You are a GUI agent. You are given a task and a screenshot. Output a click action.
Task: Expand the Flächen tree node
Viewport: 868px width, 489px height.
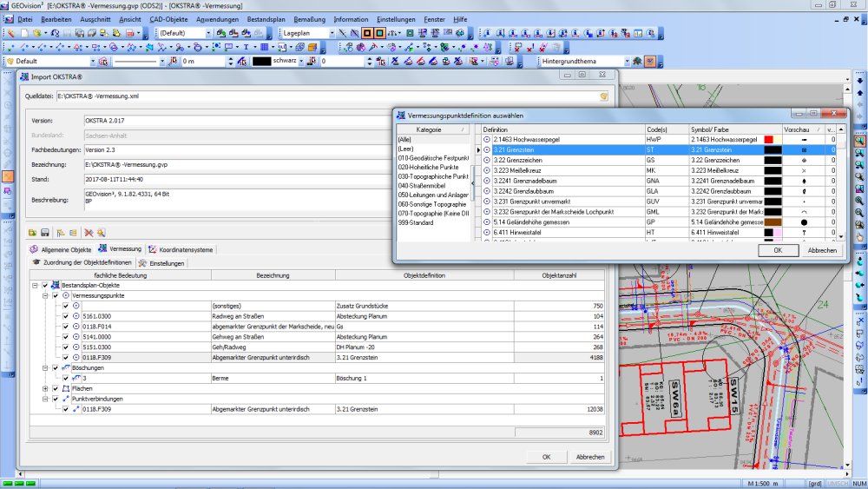45,389
